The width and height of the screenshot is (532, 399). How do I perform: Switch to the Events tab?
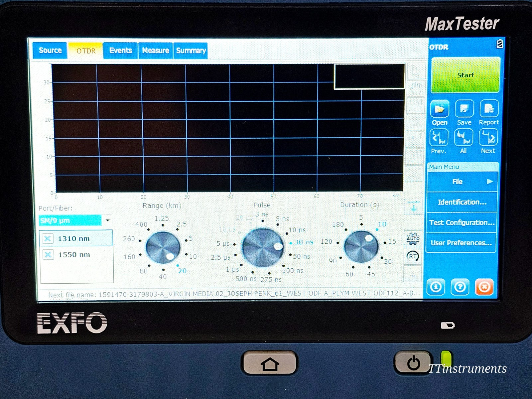pos(120,51)
